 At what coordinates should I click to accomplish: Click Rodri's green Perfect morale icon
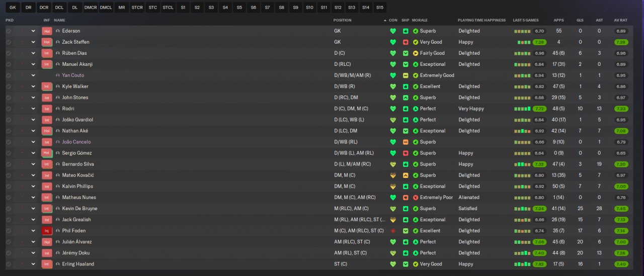pyautogui.click(x=416, y=109)
